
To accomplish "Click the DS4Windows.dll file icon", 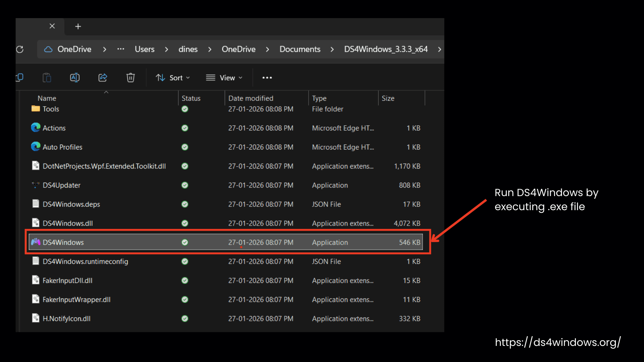I will tap(36, 223).
